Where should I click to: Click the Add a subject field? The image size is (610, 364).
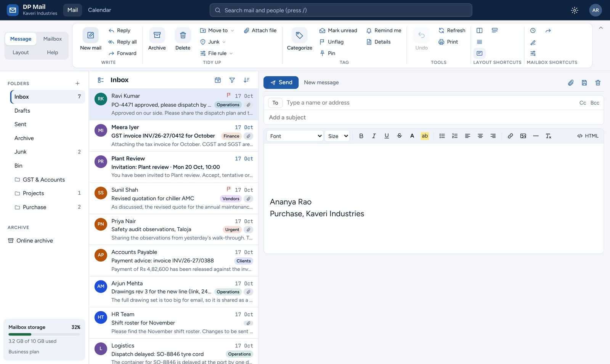[x=433, y=117]
